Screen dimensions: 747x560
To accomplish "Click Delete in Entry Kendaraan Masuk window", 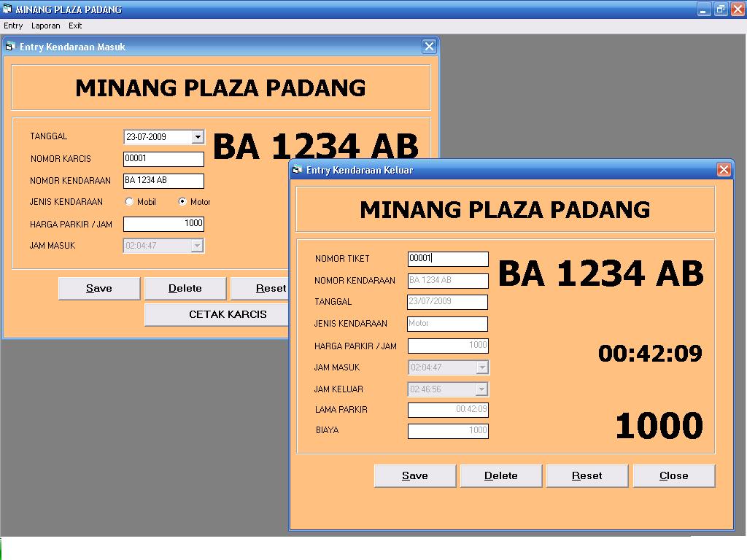I will point(185,289).
